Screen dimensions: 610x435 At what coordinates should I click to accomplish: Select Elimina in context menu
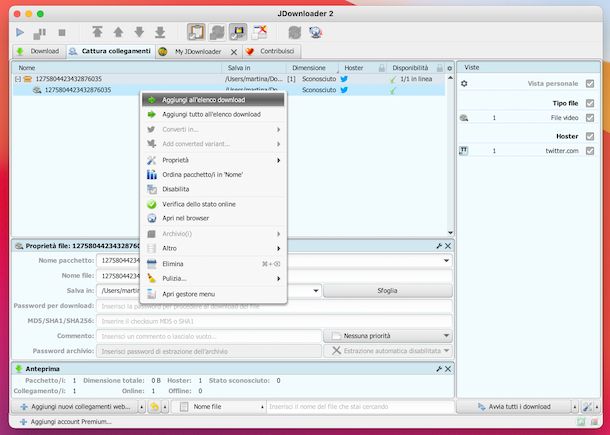click(213, 264)
